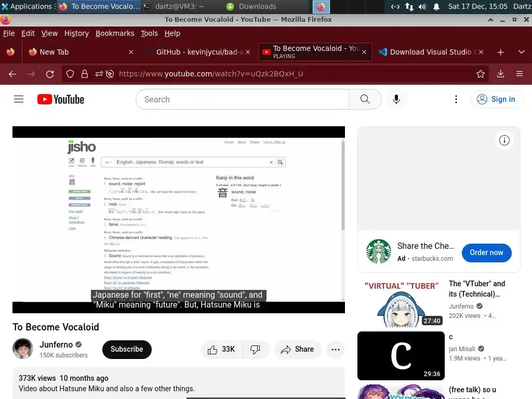Click volume icon in system tray
532x399 pixels.
pyautogui.click(x=422, y=7)
